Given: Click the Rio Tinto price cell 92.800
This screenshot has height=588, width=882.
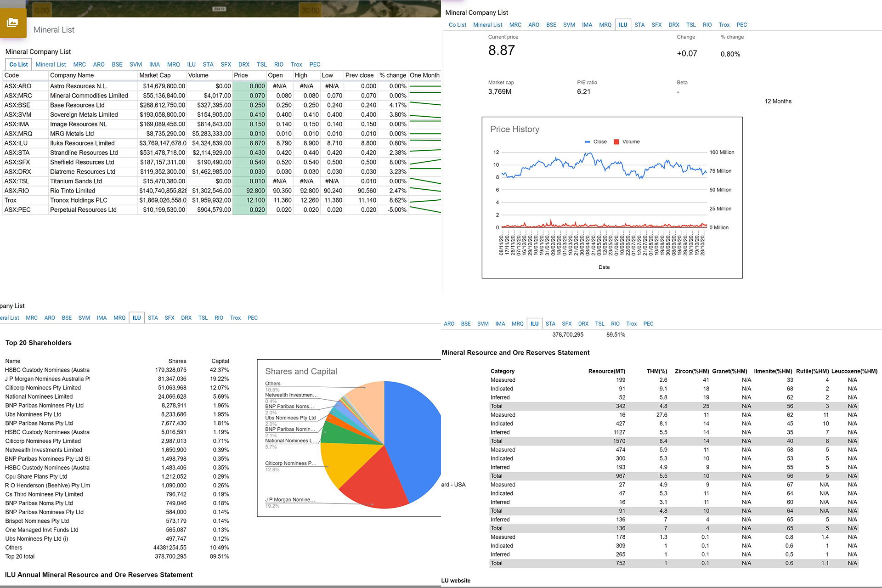Looking at the screenshot, I should tap(255, 191).
